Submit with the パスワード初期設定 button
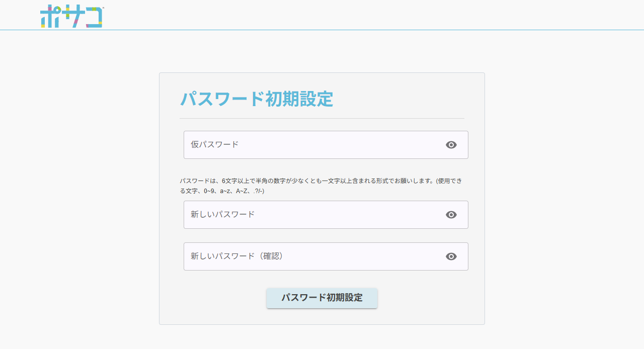This screenshot has height=349, width=644. 322,298
